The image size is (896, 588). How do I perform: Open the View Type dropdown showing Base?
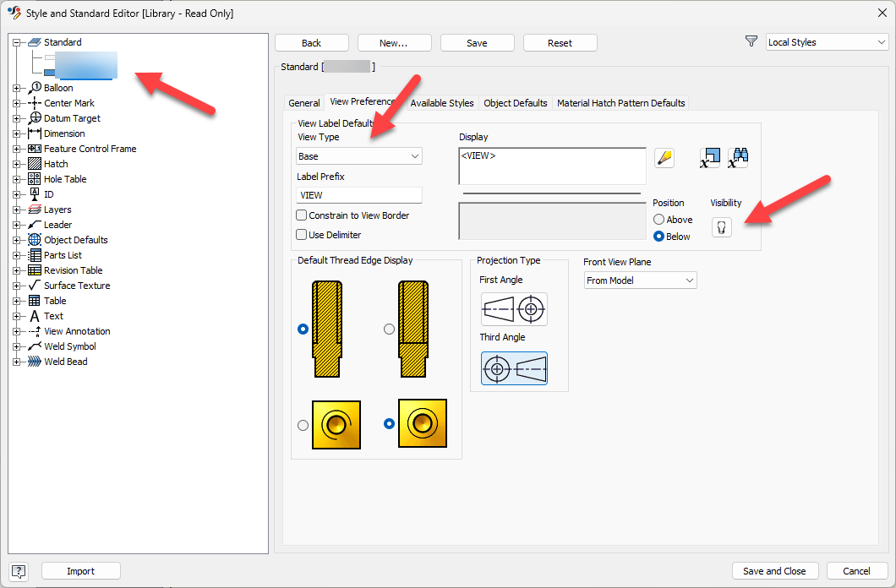(x=358, y=155)
